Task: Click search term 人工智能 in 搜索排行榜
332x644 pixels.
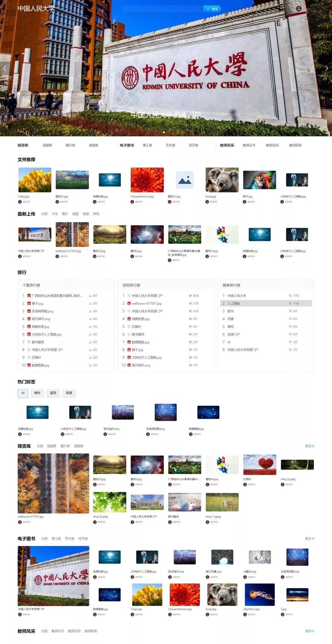Action: 234,304
